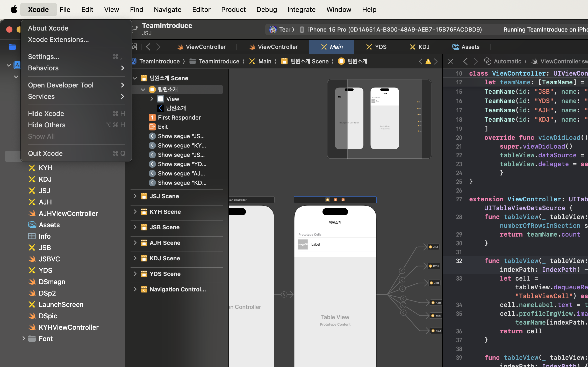Click the related items grid icon
The height and width of the screenshot is (367, 588).
point(135,47)
